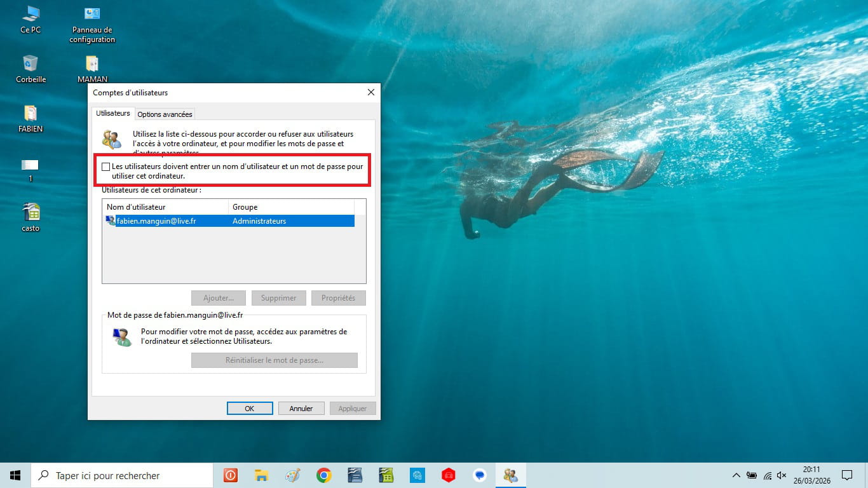Click the Propriétés button

pos(339,298)
